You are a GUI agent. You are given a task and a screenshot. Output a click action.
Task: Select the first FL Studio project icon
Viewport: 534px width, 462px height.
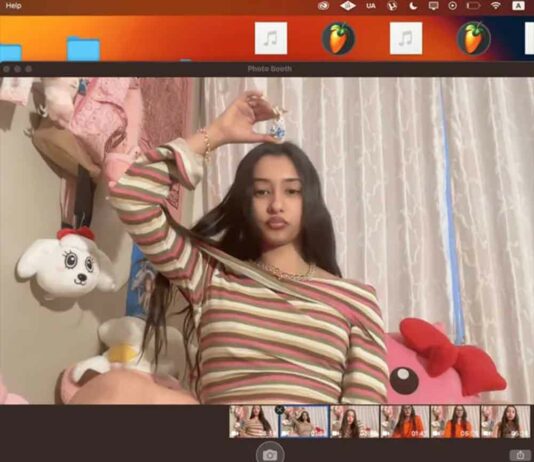click(339, 38)
